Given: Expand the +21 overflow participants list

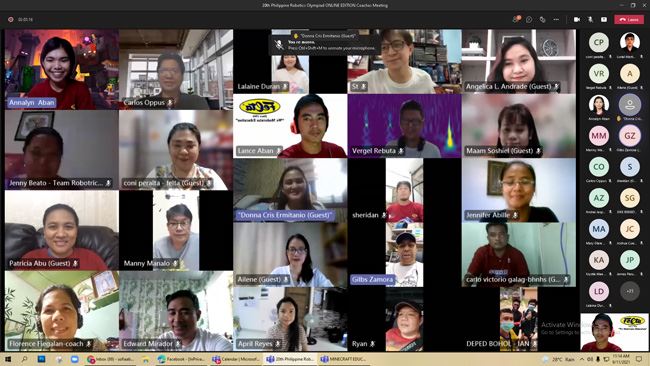Looking at the screenshot, I should [630, 291].
